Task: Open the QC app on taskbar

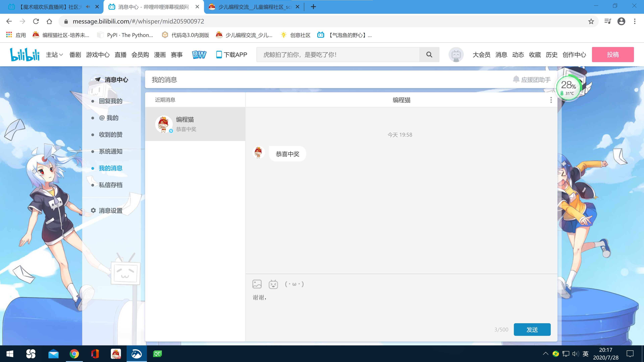Action: (157, 354)
